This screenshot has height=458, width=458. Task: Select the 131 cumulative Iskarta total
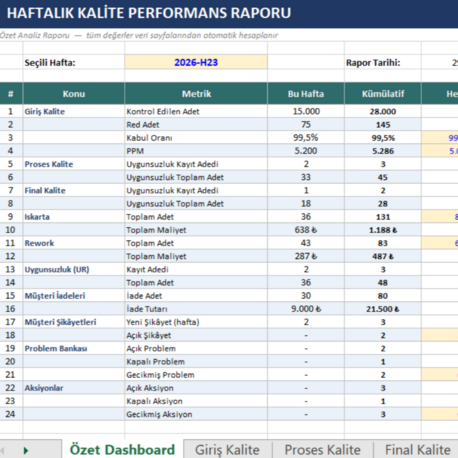coord(383,217)
